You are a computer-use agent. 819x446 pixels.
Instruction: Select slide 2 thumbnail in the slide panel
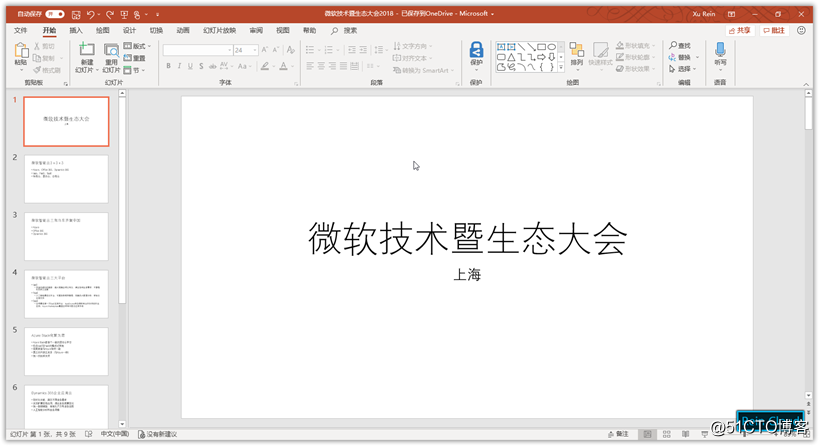click(x=66, y=179)
